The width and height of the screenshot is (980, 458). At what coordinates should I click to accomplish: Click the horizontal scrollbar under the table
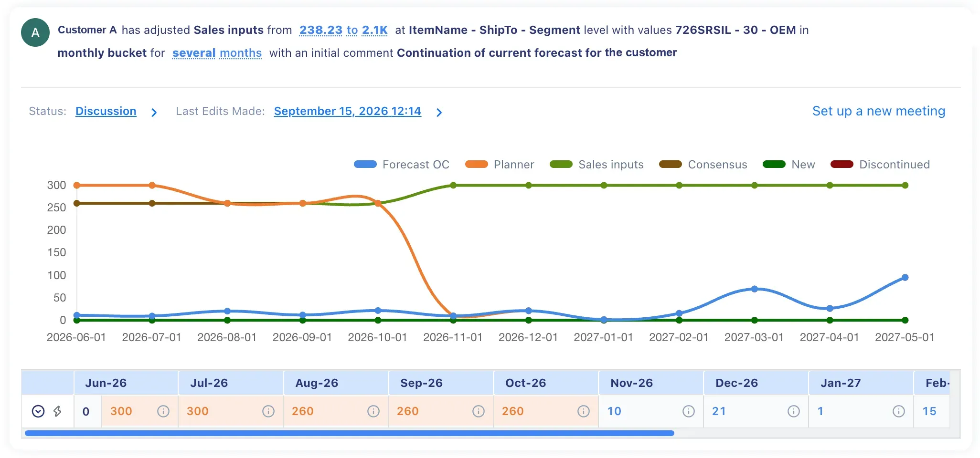point(350,433)
